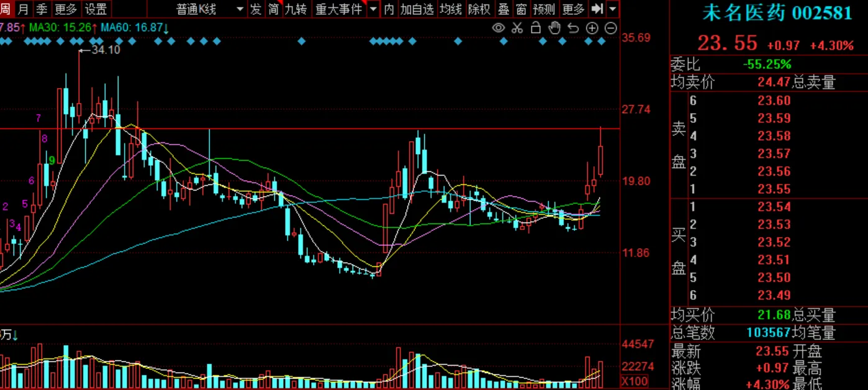Viewport: 868px width, 390px height.
Task: Click the volume panel 万 indicator label
Action: click(x=9, y=335)
